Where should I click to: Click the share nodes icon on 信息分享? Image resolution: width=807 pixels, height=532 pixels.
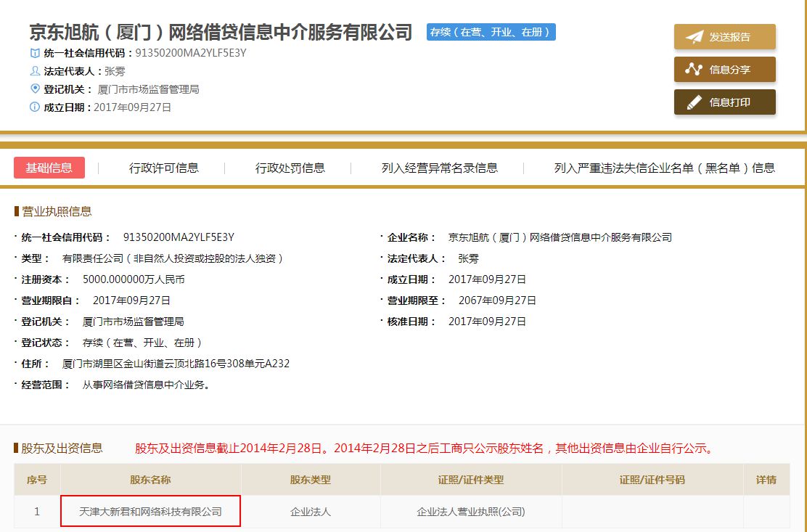coord(694,69)
